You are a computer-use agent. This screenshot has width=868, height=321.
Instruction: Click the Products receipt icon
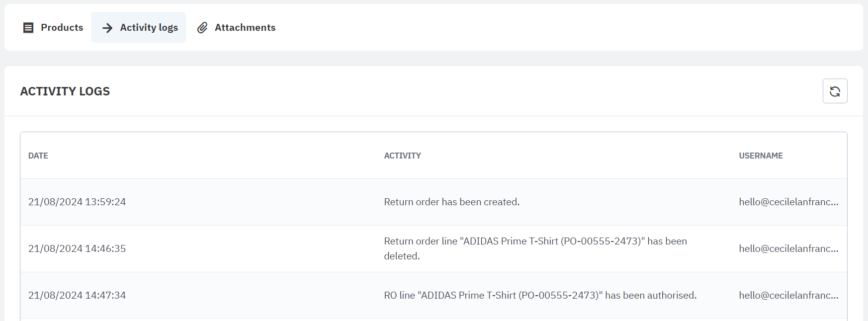28,28
